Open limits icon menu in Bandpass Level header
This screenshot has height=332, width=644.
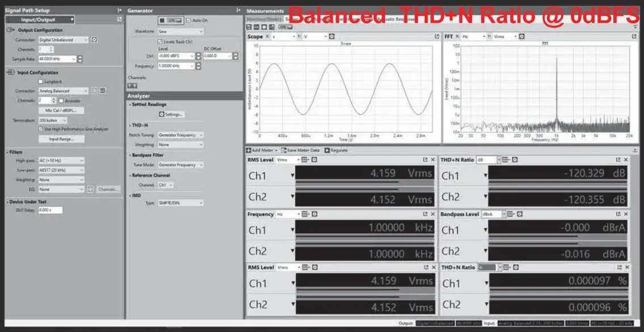pyautogui.click(x=510, y=214)
